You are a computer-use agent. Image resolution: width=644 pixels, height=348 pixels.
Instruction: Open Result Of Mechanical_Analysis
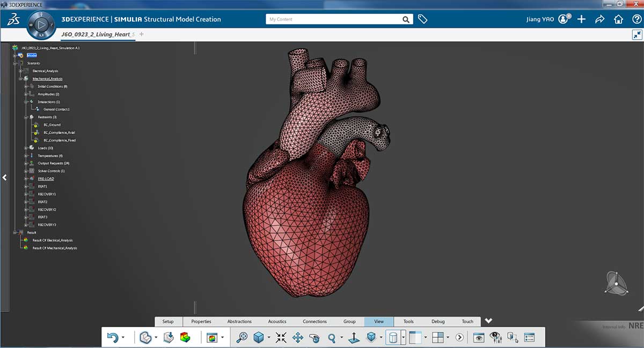55,248
